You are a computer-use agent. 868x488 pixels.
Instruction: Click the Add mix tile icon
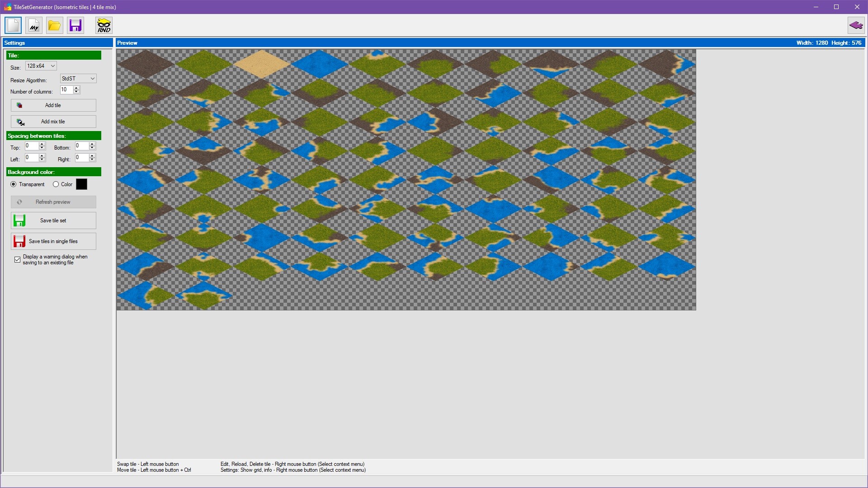pos(20,122)
